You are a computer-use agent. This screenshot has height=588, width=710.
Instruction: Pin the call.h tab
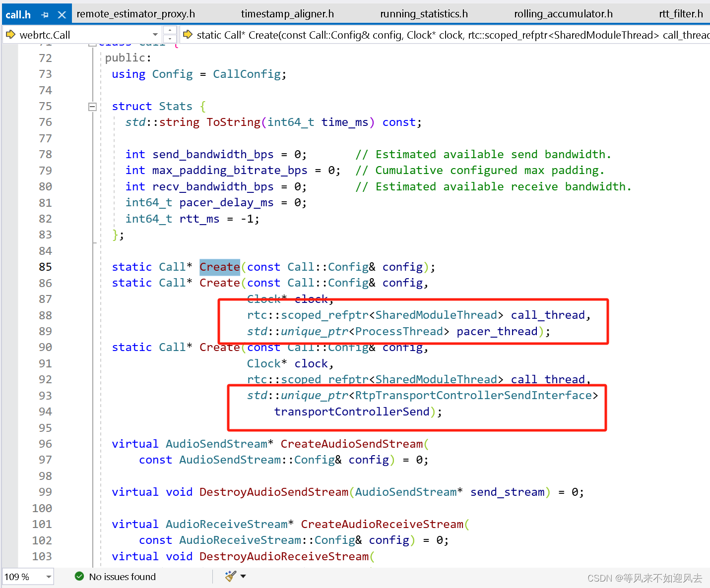coord(45,15)
